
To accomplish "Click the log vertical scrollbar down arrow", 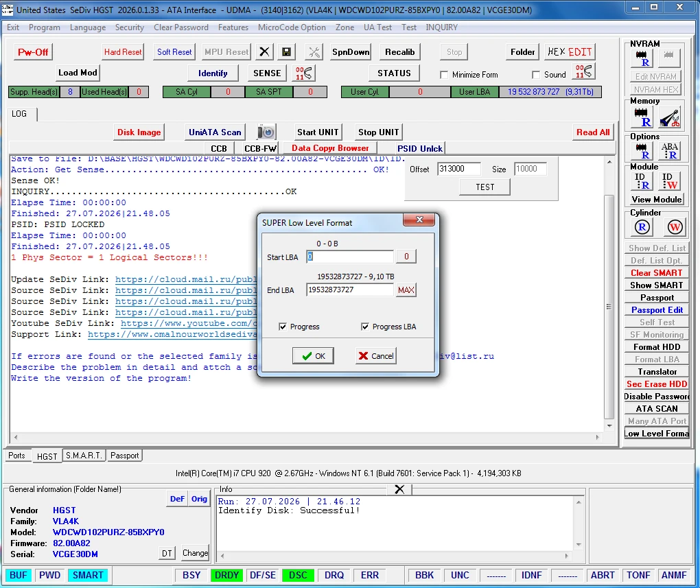I will pos(609,426).
